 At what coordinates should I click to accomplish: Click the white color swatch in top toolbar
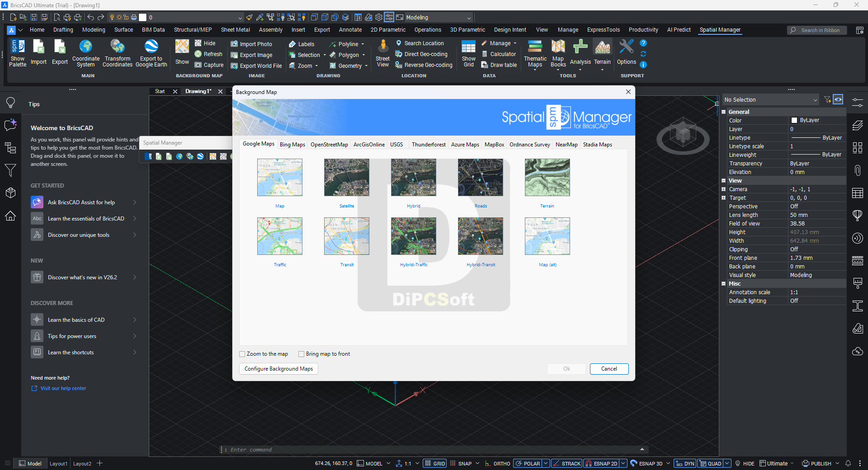click(x=143, y=17)
